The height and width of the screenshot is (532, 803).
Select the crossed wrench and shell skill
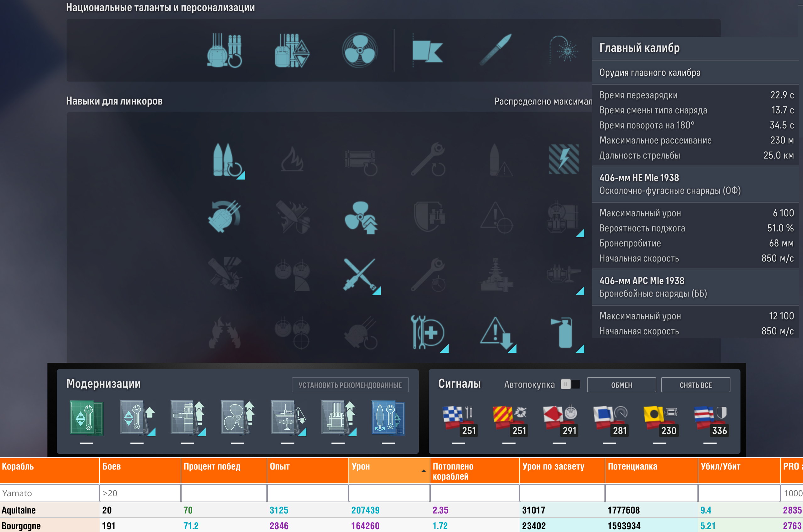tap(360, 275)
